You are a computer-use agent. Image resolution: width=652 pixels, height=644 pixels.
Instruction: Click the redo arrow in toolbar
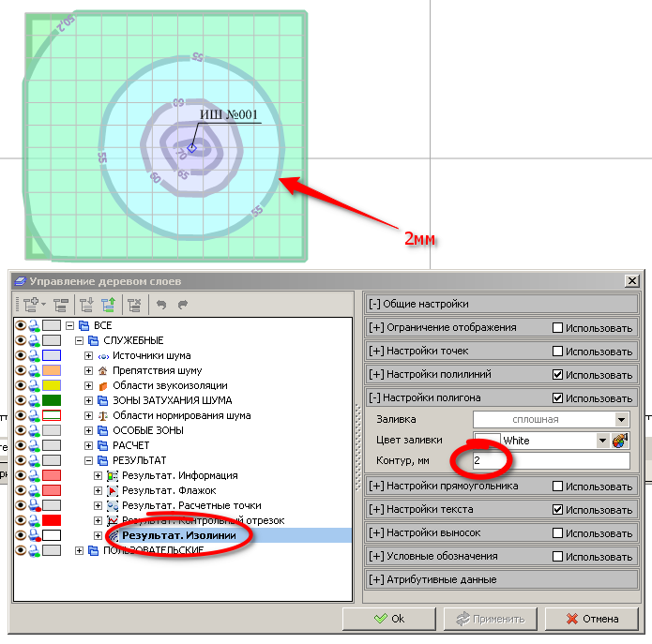point(182,304)
